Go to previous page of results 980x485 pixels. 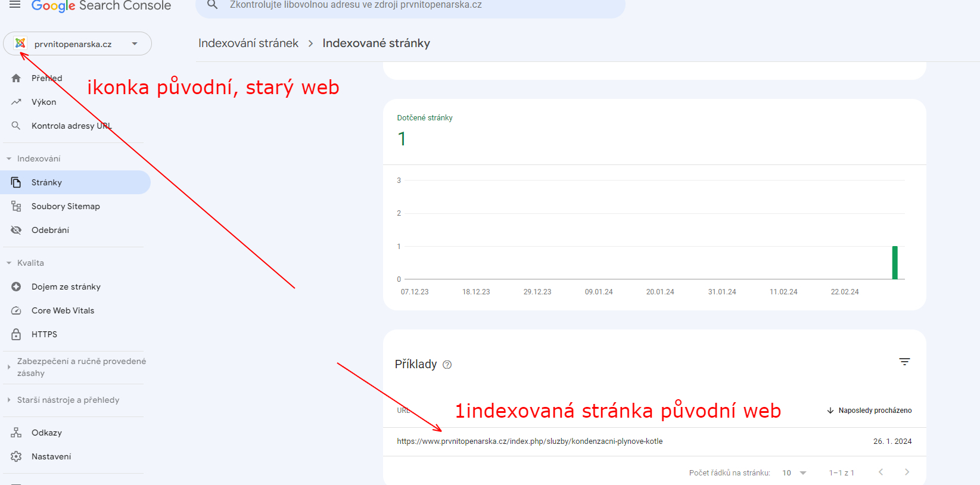pos(881,472)
